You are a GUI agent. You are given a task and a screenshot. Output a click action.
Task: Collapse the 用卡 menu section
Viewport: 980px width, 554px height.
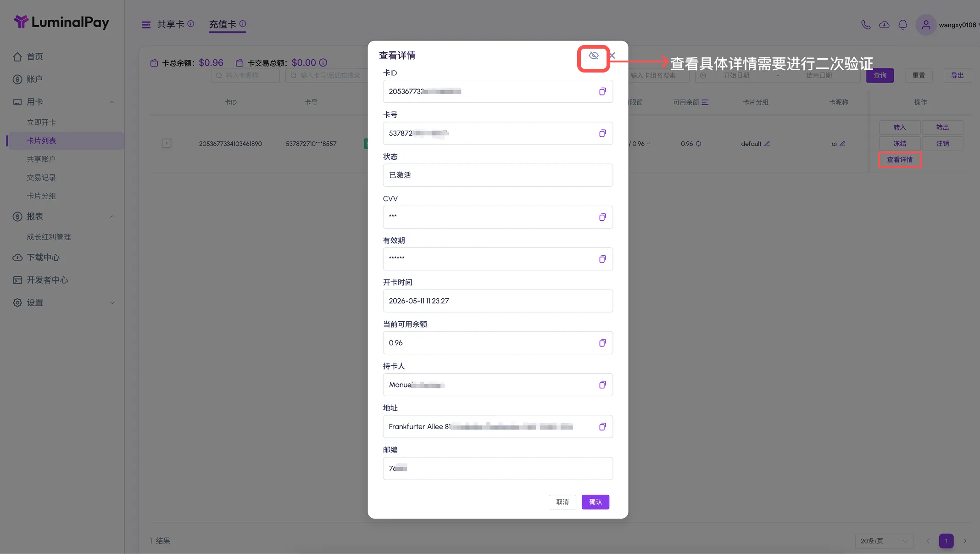pos(112,102)
